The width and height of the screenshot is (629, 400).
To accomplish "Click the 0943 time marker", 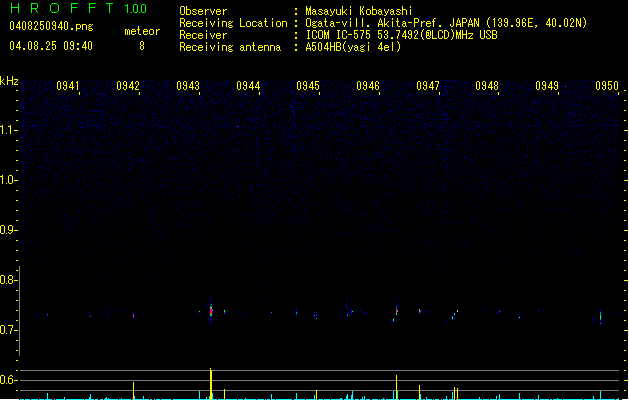I will click(188, 85).
